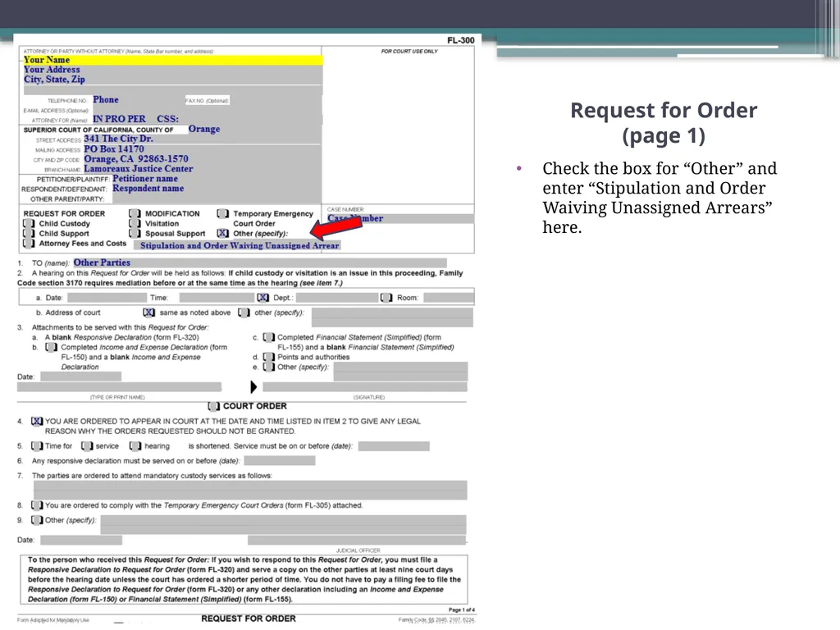This screenshot has width=840, height=630.
Task: Click the other court address specify field
Action: tap(392, 317)
